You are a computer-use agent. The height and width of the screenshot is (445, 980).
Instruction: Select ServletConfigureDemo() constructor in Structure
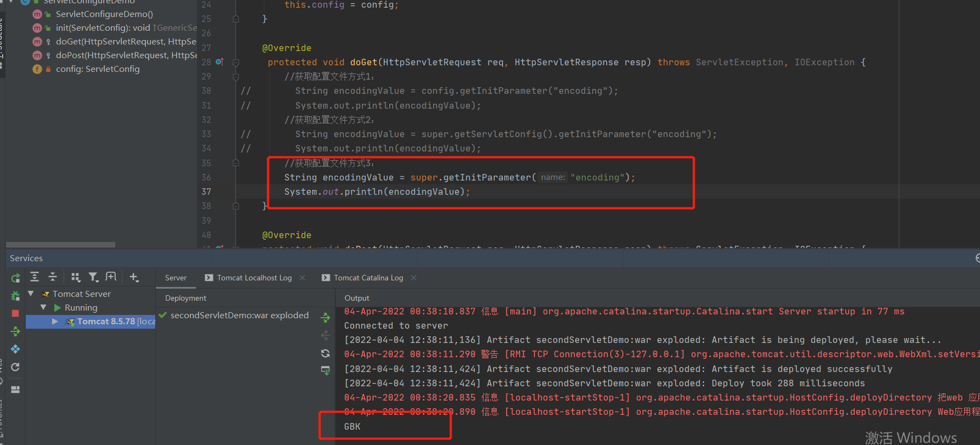[104, 14]
